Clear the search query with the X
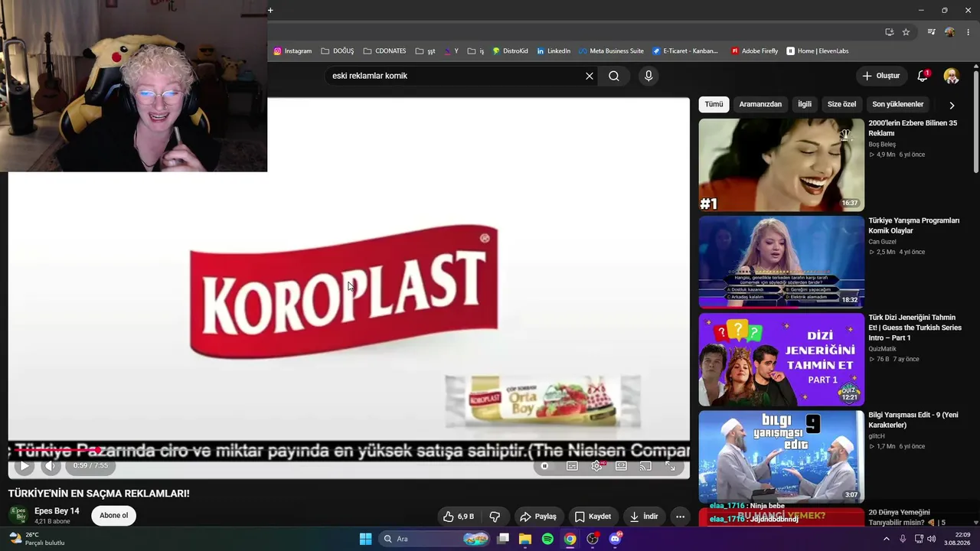 [x=590, y=76]
